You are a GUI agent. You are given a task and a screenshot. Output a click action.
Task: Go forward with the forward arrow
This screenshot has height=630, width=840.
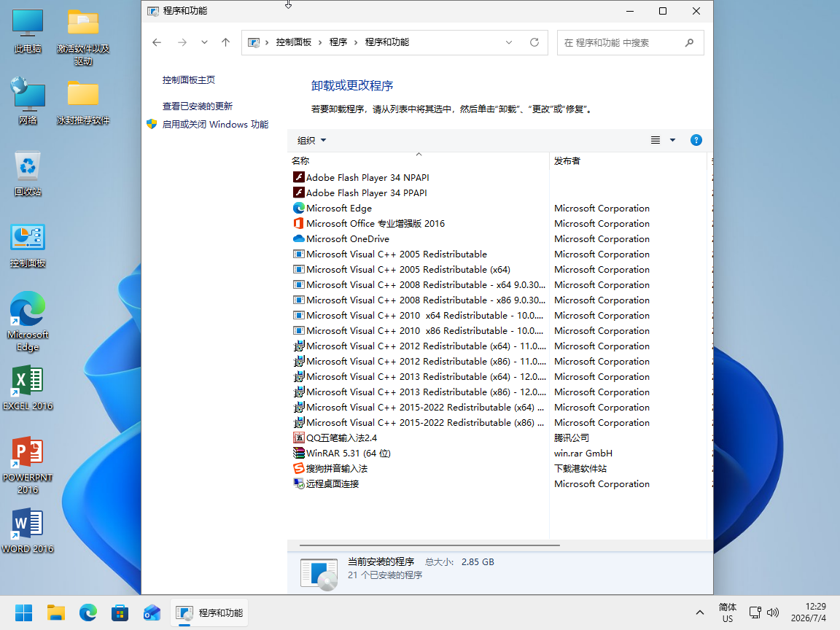pos(182,42)
